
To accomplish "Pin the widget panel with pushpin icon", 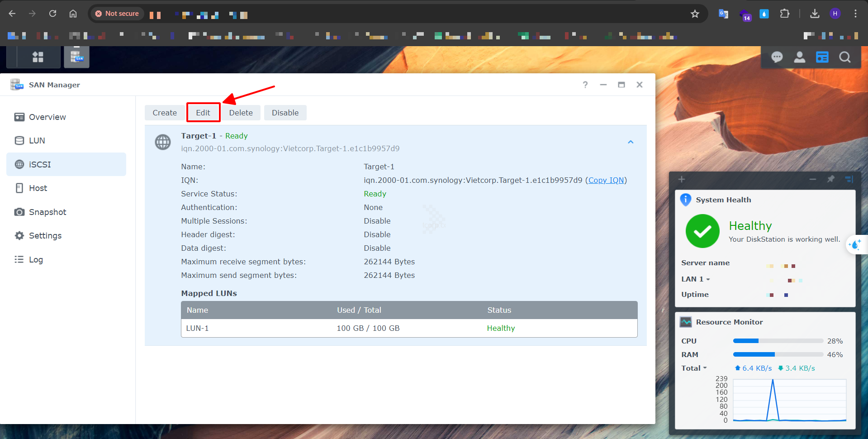I will coord(830,179).
